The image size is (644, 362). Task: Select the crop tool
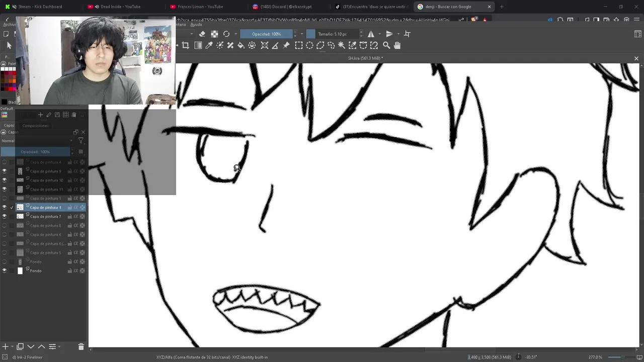point(185,45)
